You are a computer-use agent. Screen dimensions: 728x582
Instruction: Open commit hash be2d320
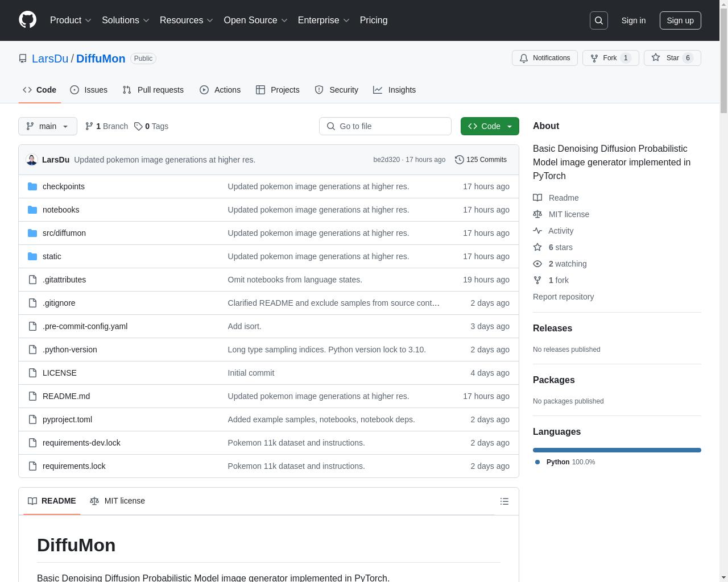[x=386, y=160]
